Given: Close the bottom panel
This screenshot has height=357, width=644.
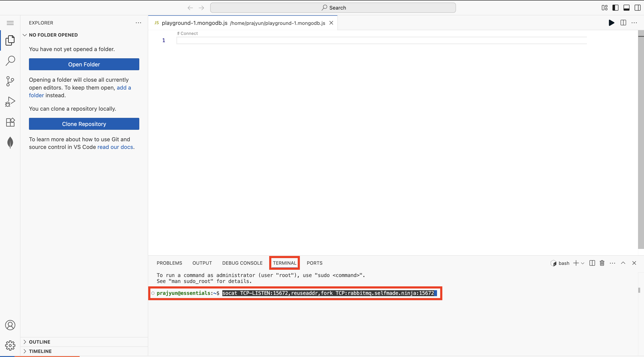Looking at the screenshot, I should [x=634, y=263].
